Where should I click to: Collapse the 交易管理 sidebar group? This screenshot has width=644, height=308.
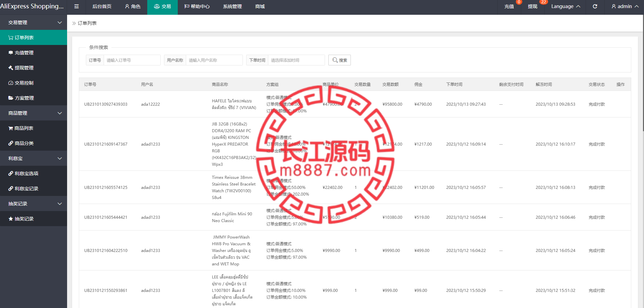[x=34, y=22]
